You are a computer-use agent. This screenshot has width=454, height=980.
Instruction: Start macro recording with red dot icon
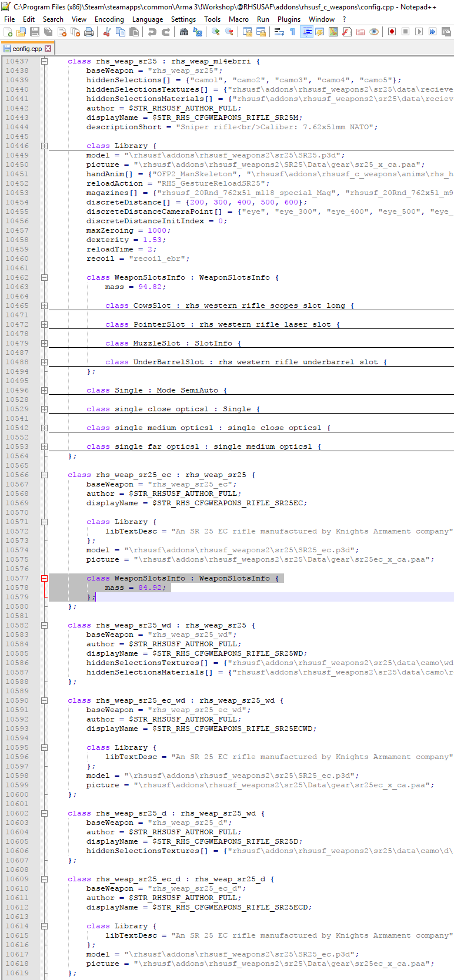click(392, 32)
